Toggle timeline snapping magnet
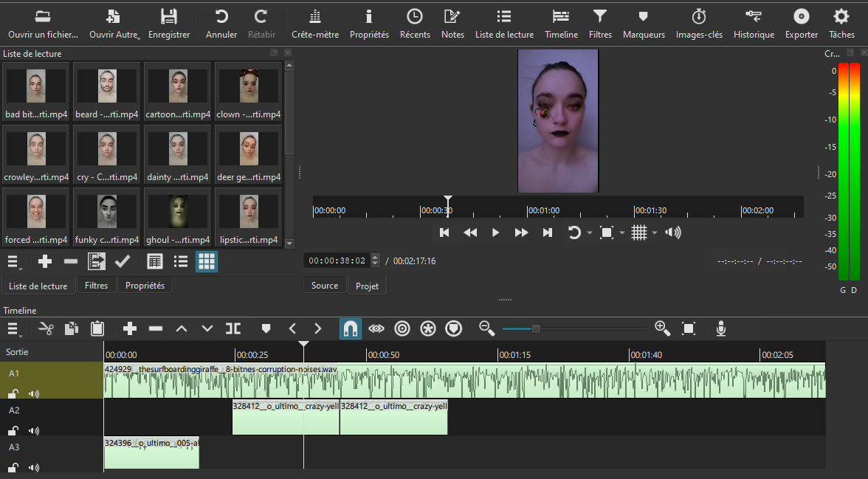Screen dimensions: 868x479 tap(351, 329)
